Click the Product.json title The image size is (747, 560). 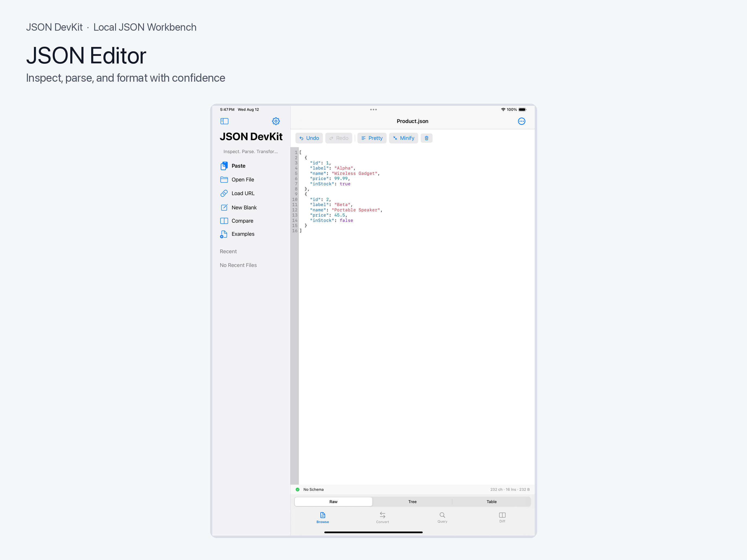tap(412, 121)
